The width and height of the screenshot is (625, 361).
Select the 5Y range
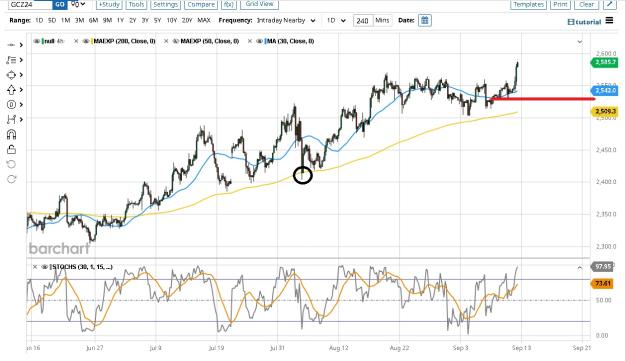point(157,20)
